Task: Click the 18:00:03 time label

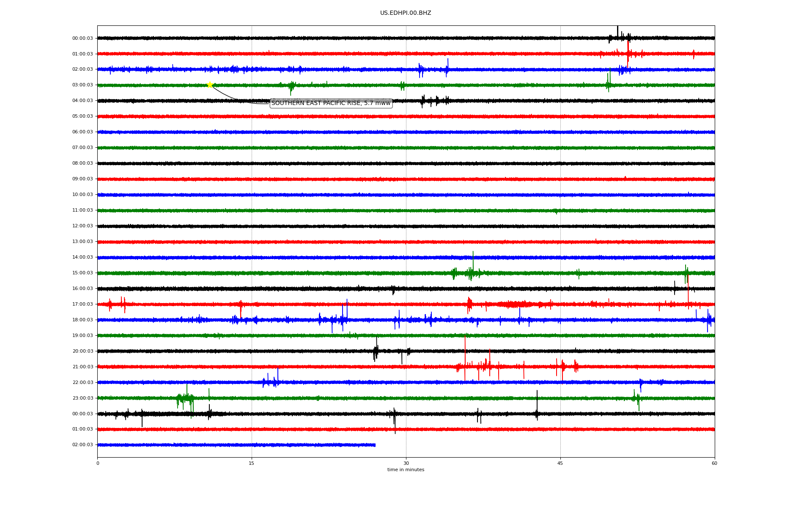Action: pyautogui.click(x=82, y=320)
